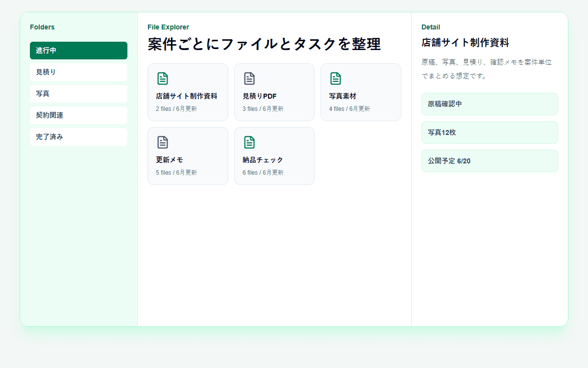Click the description text starting 原稿、写真、見積り

click(487, 69)
